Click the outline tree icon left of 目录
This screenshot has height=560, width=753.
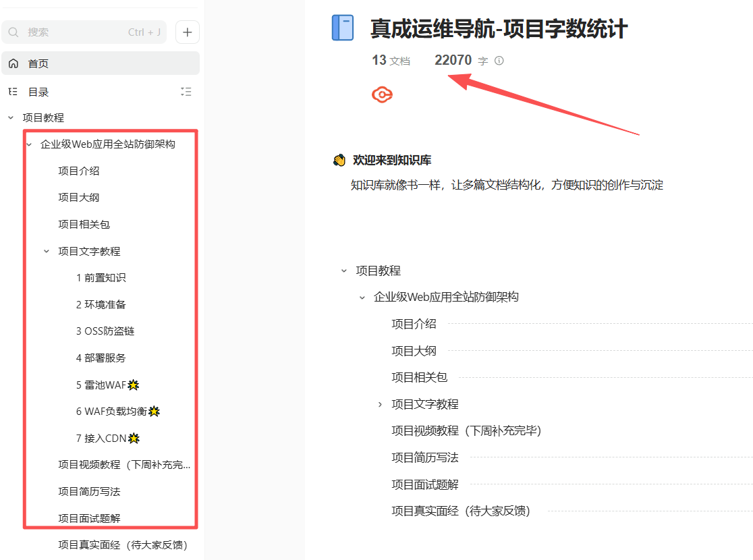point(11,91)
